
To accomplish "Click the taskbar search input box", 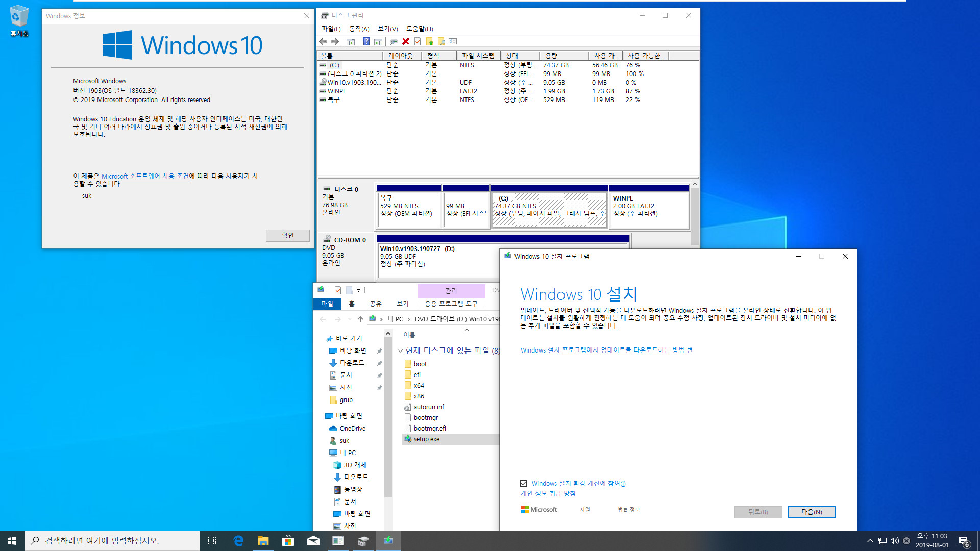I will (x=112, y=541).
